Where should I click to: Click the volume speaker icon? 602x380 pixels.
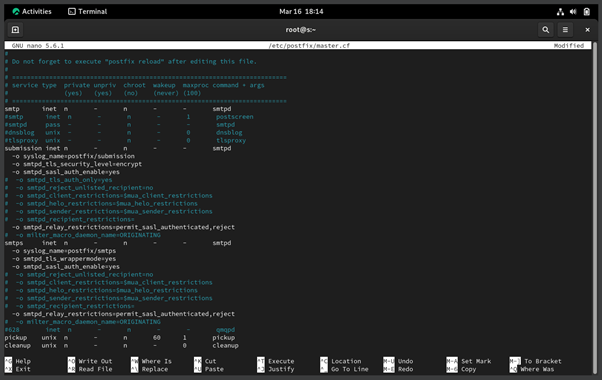coord(573,12)
